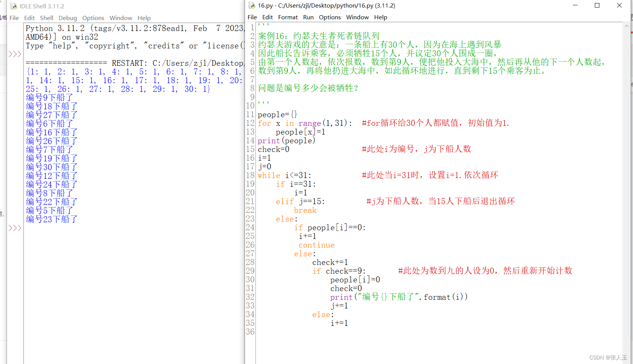This screenshot has height=364, width=633.
Task: Click the first shell prompt >>> near top
Action: 15,54
